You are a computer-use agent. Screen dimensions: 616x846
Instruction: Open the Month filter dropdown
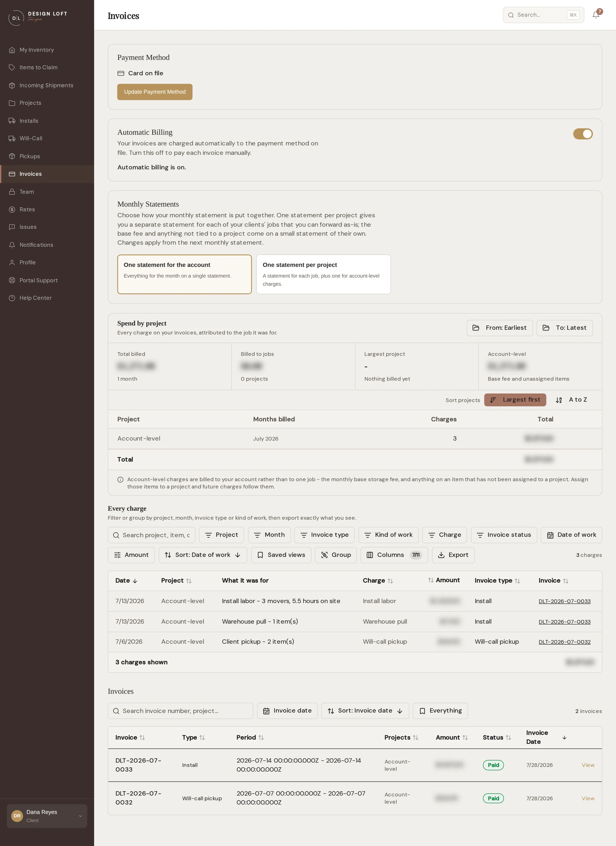[x=269, y=535]
